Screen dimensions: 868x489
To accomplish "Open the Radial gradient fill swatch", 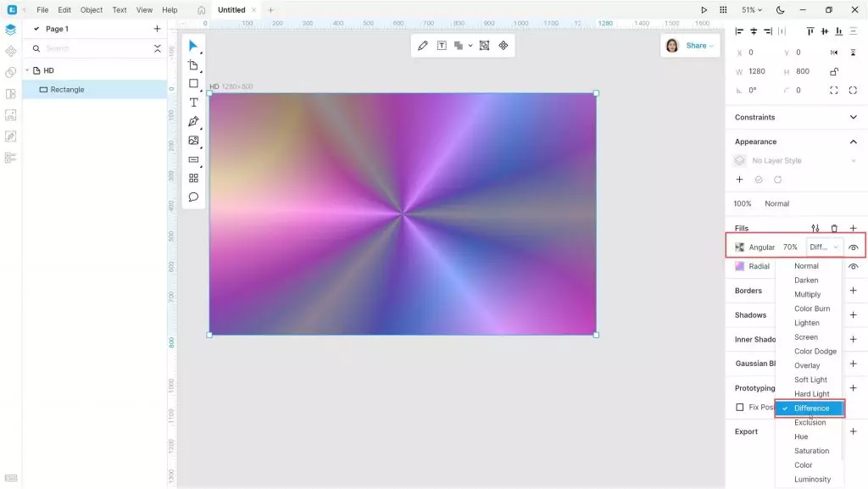I will coord(739,266).
